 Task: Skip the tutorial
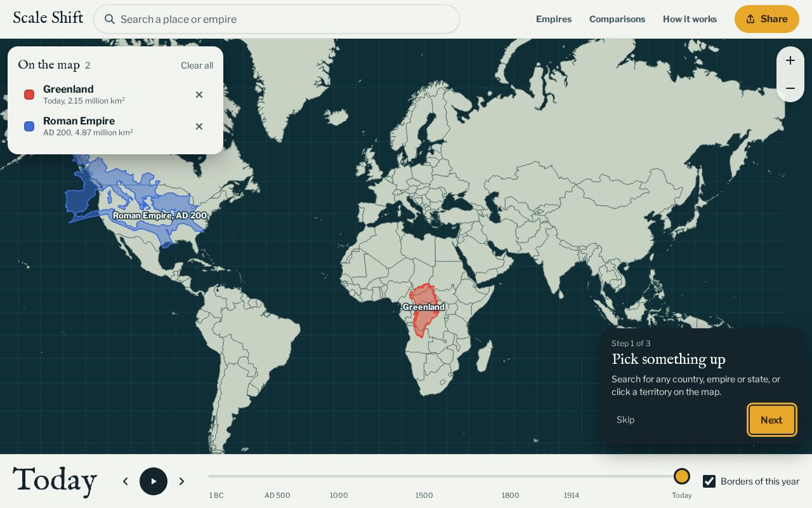coord(625,420)
